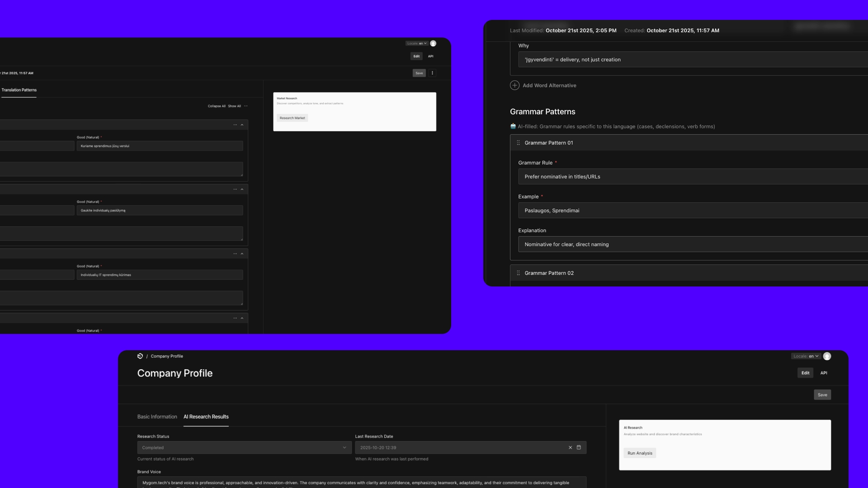Open the vertical three-dot menu beside Save
Viewport: 868px width, 488px height.
432,73
